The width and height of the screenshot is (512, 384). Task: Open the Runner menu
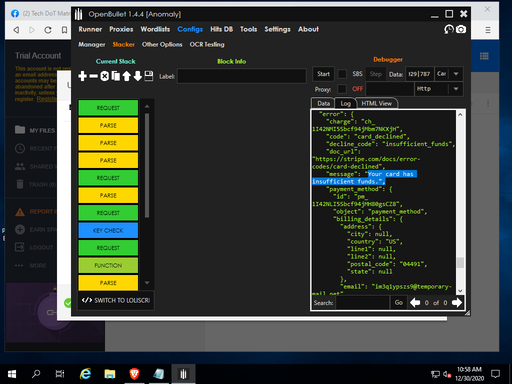pyautogui.click(x=90, y=29)
